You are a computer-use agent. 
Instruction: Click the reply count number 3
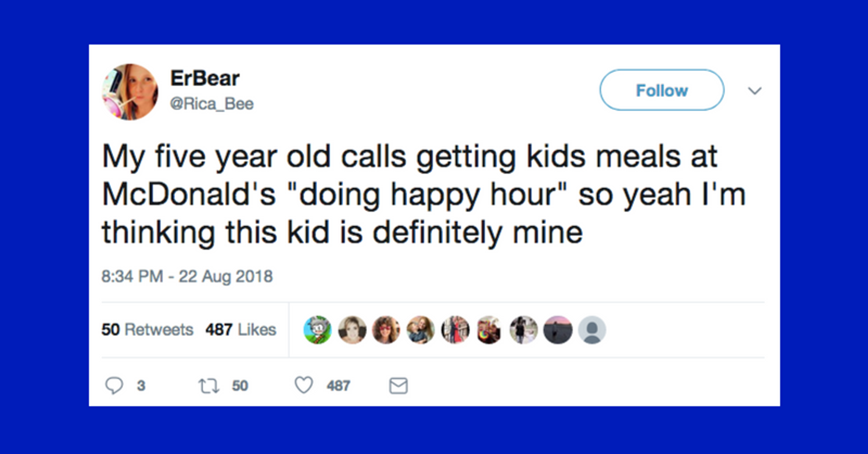tap(141, 386)
